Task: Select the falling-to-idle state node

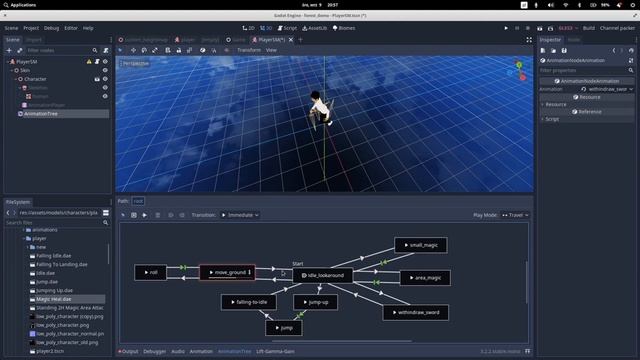Action: [249, 302]
